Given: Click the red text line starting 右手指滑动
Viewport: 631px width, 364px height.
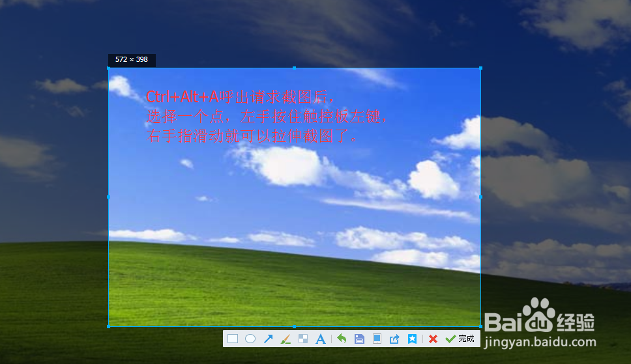Looking at the screenshot, I should (x=252, y=136).
